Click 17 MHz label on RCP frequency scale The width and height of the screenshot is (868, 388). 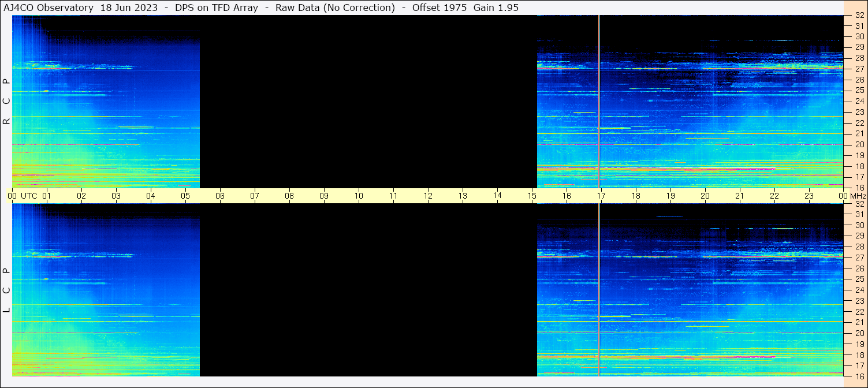click(859, 177)
